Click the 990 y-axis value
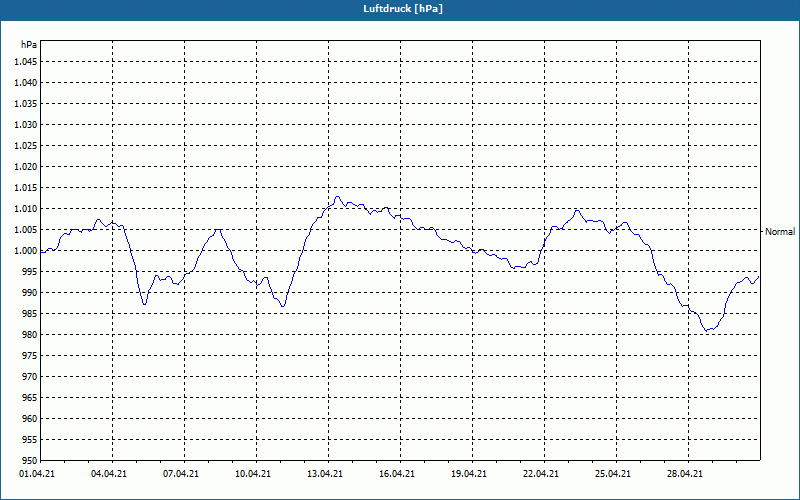800x500 pixels. [x=30, y=292]
